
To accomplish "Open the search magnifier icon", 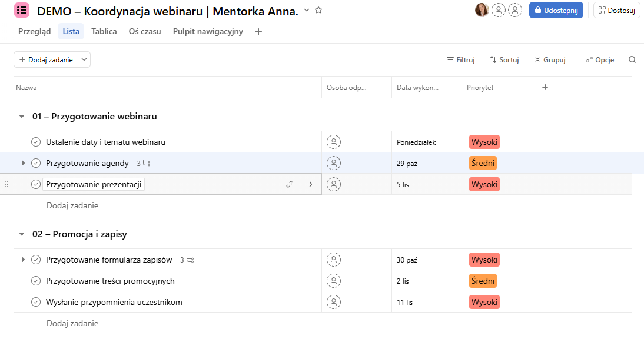I will pyautogui.click(x=632, y=59).
